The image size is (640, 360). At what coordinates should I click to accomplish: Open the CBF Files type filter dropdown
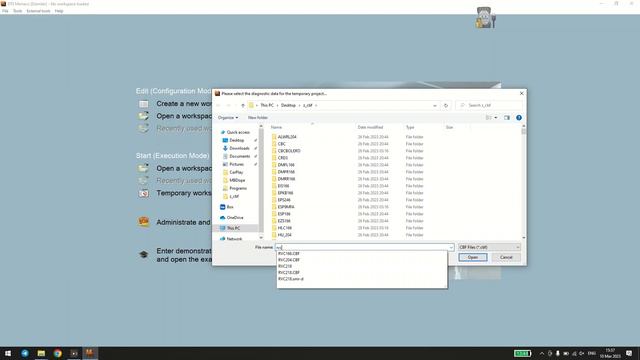point(489,247)
